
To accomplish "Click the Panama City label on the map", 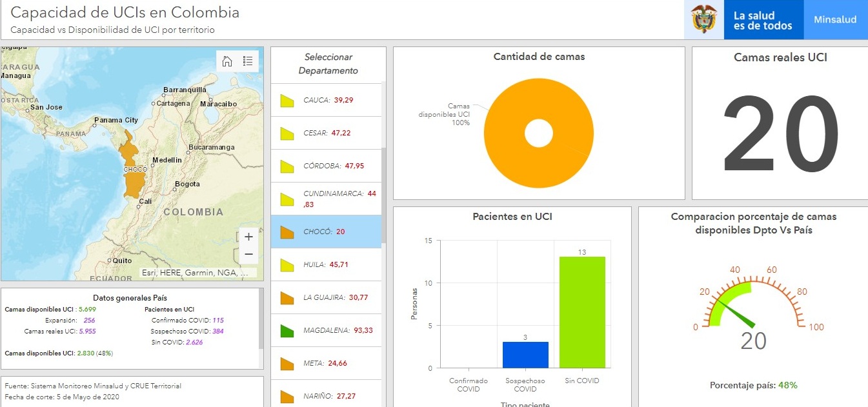I will [x=116, y=121].
